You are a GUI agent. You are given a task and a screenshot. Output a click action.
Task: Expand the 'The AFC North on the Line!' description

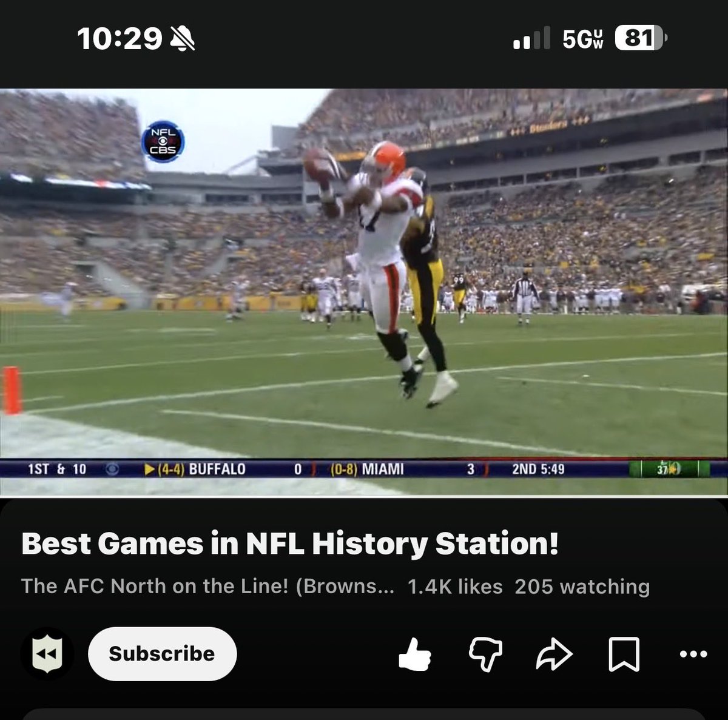pyautogui.click(x=208, y=587)
